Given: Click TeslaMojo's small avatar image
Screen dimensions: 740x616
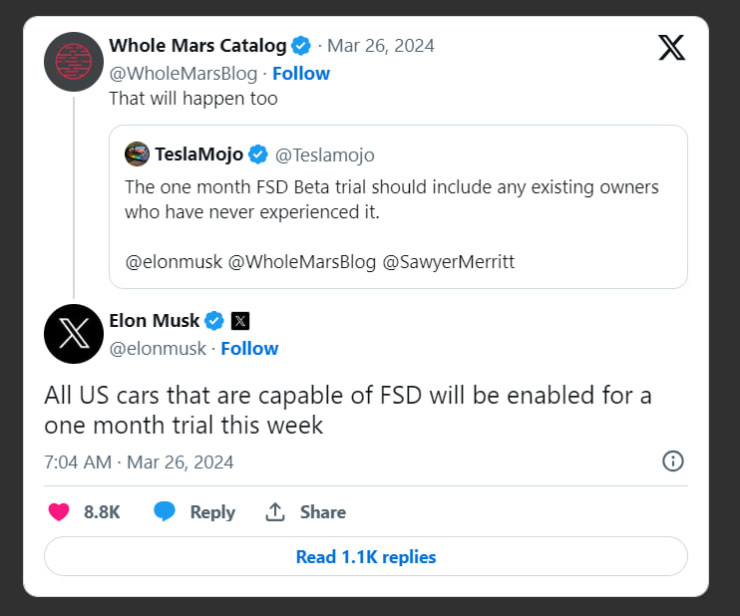Looking at the screenshot, I should pos(137,154).
